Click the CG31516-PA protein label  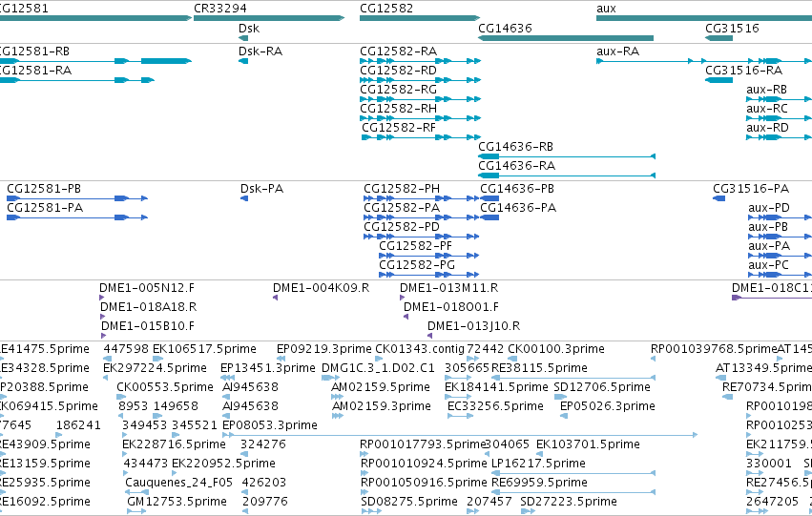pyautogui.click(x=751, y=189)
